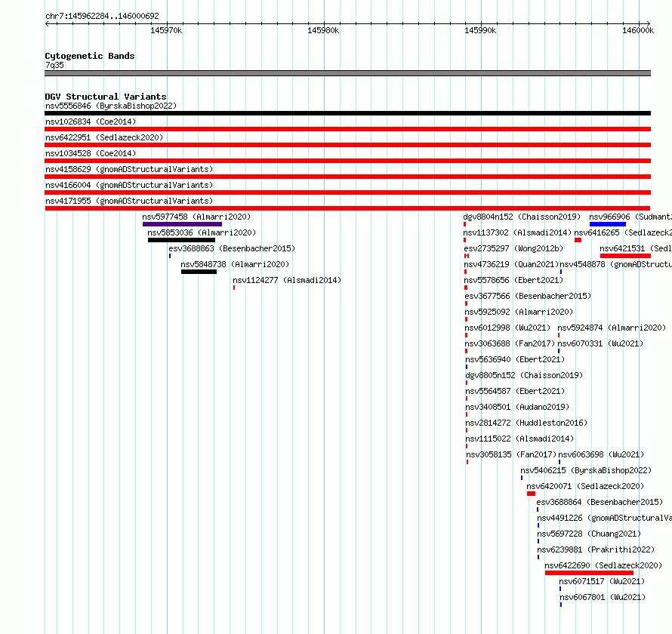Click nsv2814272 (Huddleston2016) label
This screenshot has width=672, height=634.
[526, 423]
